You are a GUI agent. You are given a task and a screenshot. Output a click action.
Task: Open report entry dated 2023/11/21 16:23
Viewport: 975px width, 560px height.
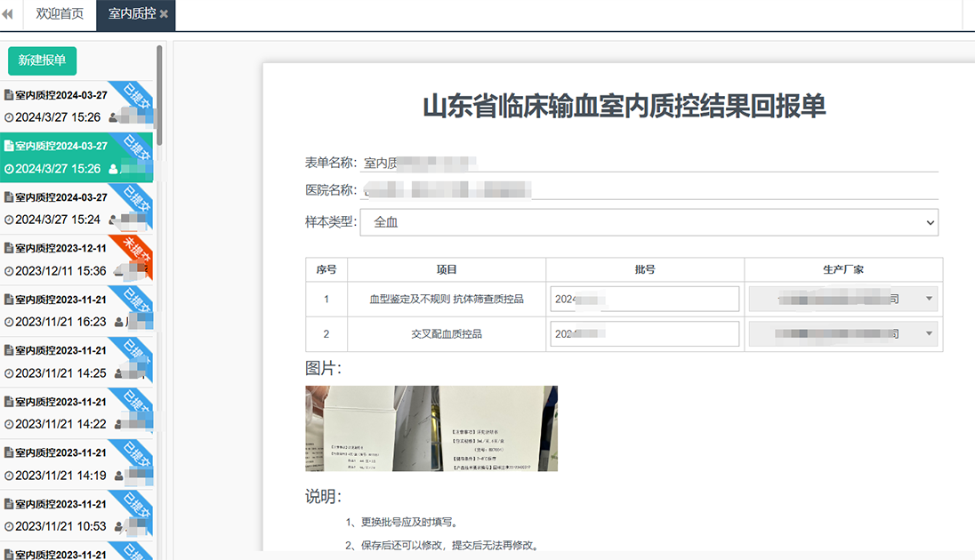(x=77, y=310)
